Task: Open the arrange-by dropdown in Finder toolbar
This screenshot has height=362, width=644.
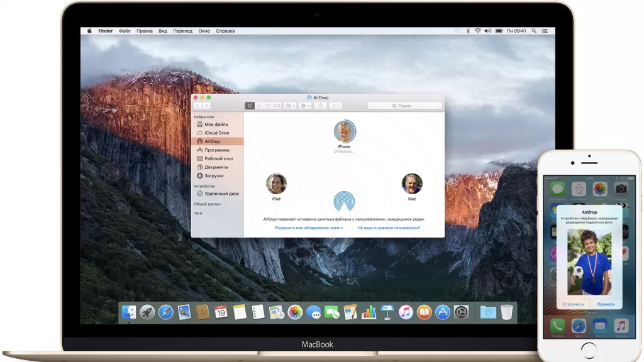Action: coord(290,106)
